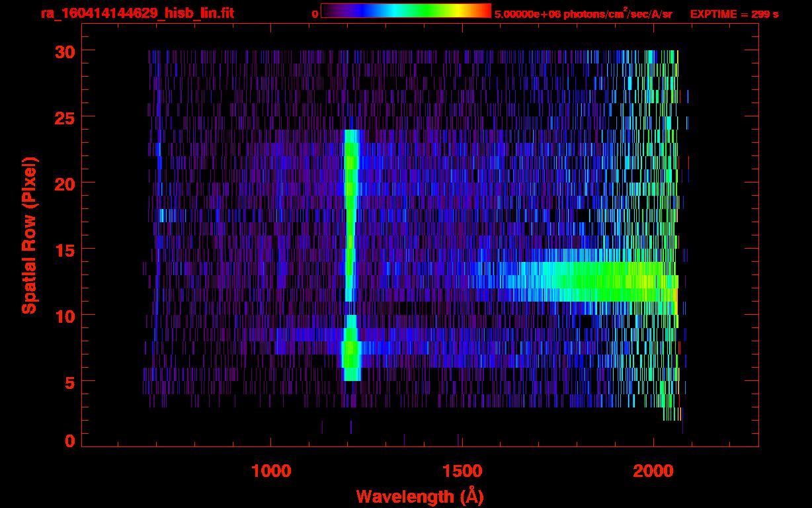Click the color scale bar at top
This screenshot has height=508, width=812.
[x=405, y=11]
